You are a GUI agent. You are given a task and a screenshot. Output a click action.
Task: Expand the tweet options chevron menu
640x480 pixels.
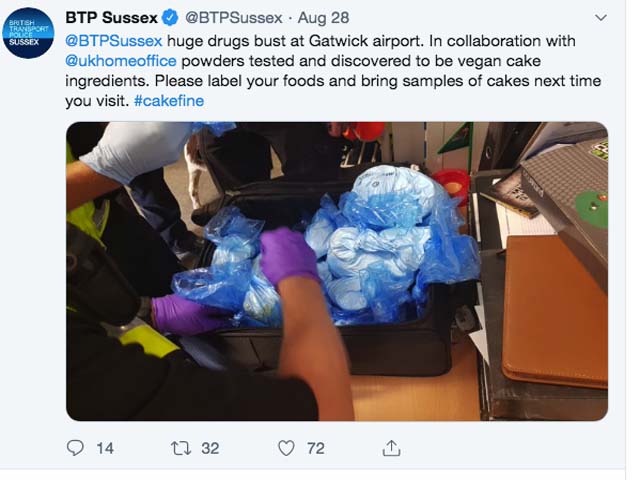coord(600,18)
